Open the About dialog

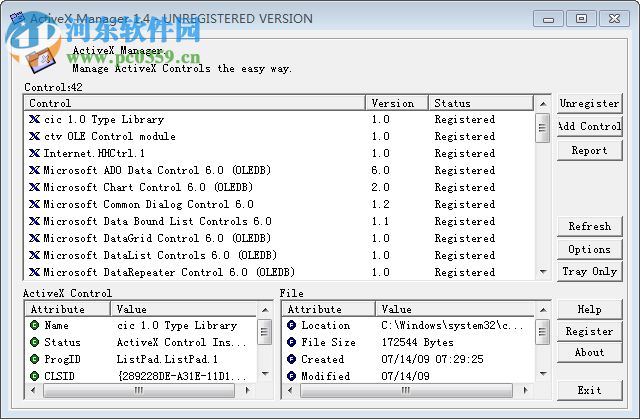point(589,352)
